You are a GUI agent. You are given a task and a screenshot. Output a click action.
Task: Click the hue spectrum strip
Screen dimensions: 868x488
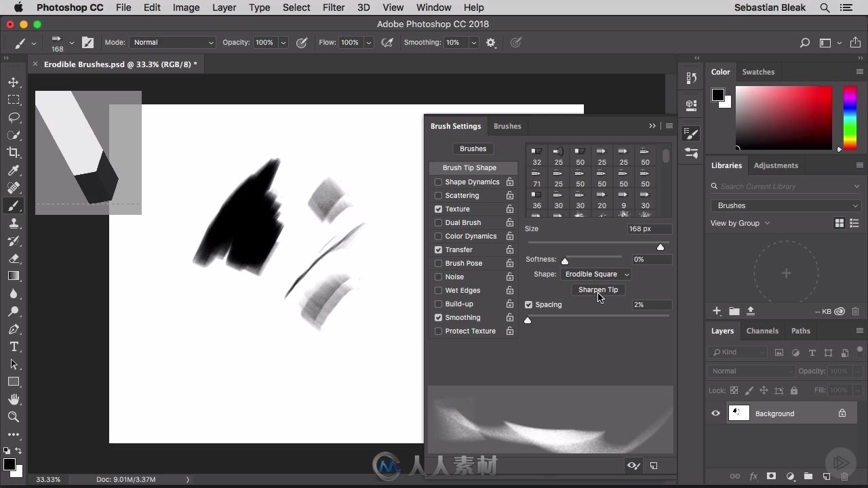click(x=850, y=118)
